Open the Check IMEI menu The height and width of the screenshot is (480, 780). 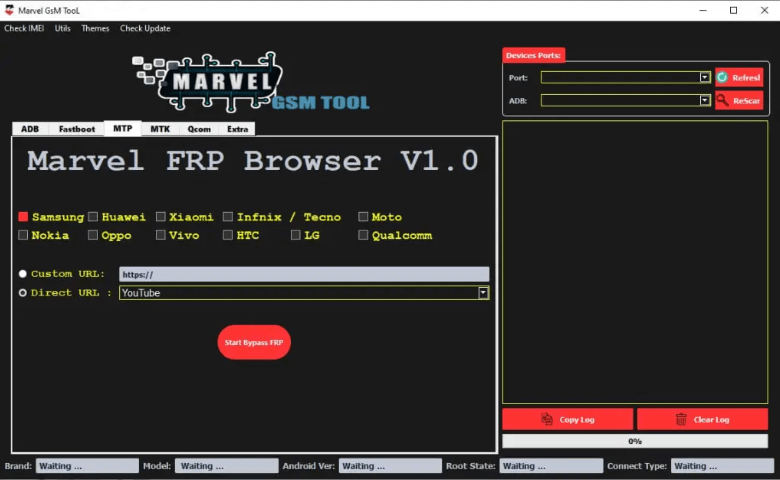24,28
